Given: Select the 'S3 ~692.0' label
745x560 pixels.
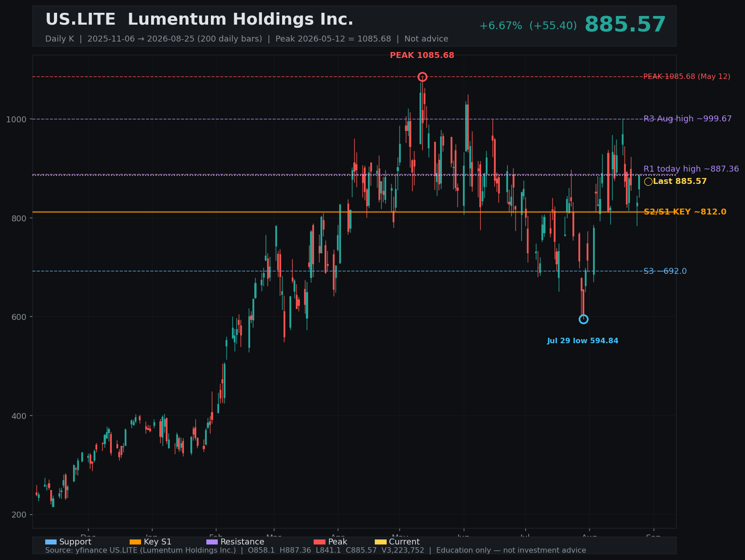Looking at the screenshot, I should [665, 271].
